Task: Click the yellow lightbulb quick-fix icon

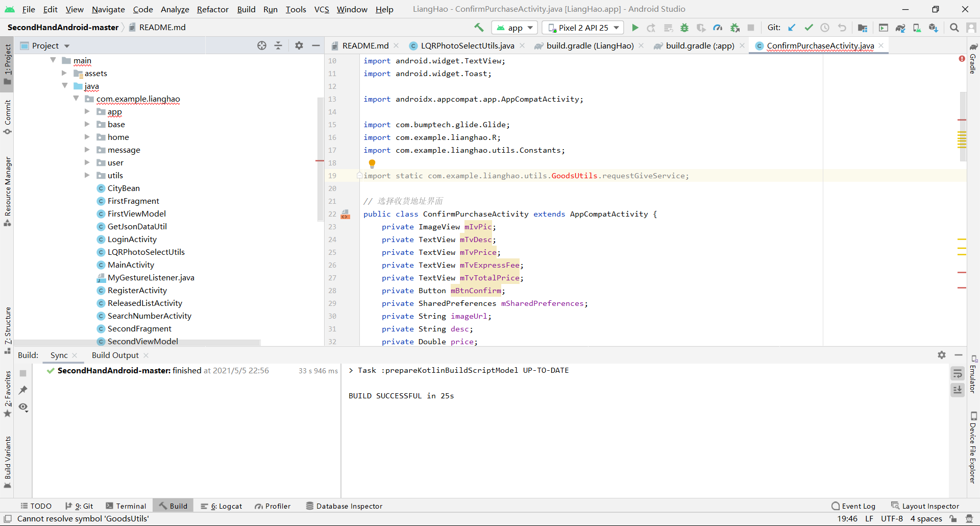Action: click(372, 163)
